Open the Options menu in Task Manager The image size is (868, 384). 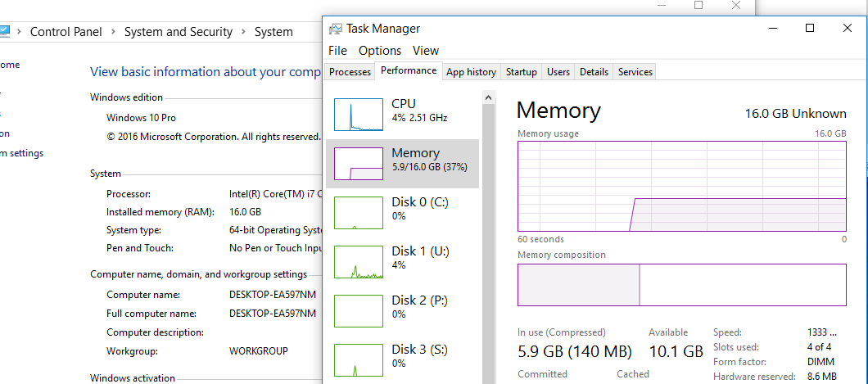tap(380, 50)
